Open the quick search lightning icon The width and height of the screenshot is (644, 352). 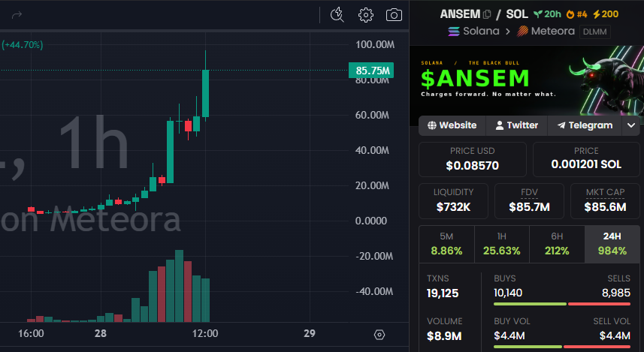click(x=337, y=15)
